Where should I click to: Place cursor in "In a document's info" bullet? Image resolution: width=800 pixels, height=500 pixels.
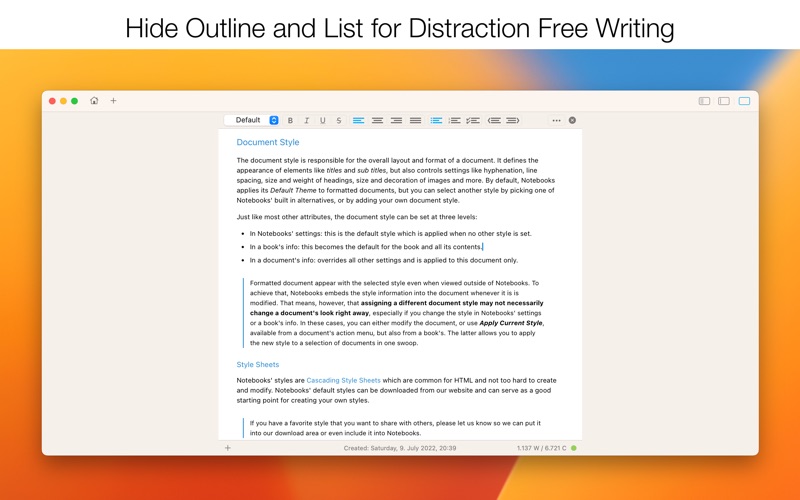[384, 260]
